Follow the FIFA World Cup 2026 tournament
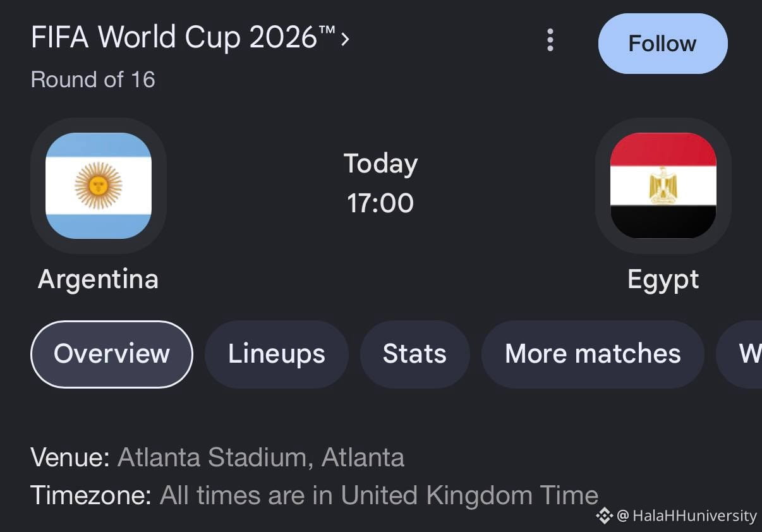The image size is (762, 532). tap(663, 44)
